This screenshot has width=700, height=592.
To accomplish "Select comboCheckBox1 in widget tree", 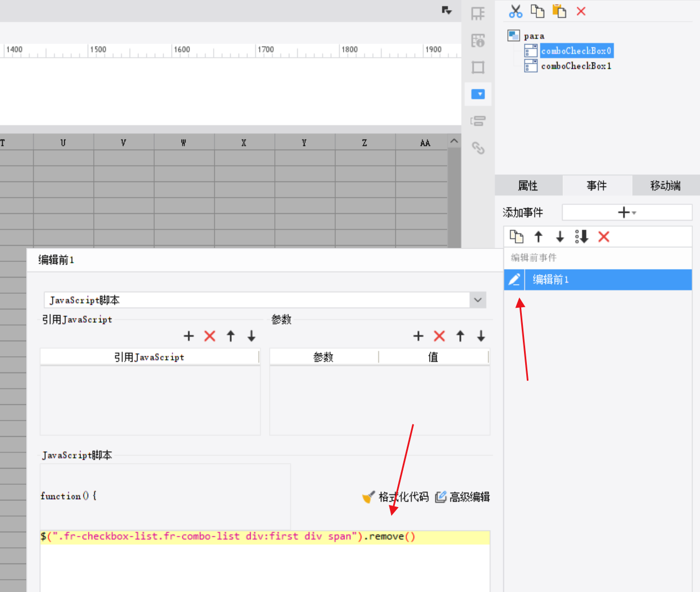I will coord(577,66).
